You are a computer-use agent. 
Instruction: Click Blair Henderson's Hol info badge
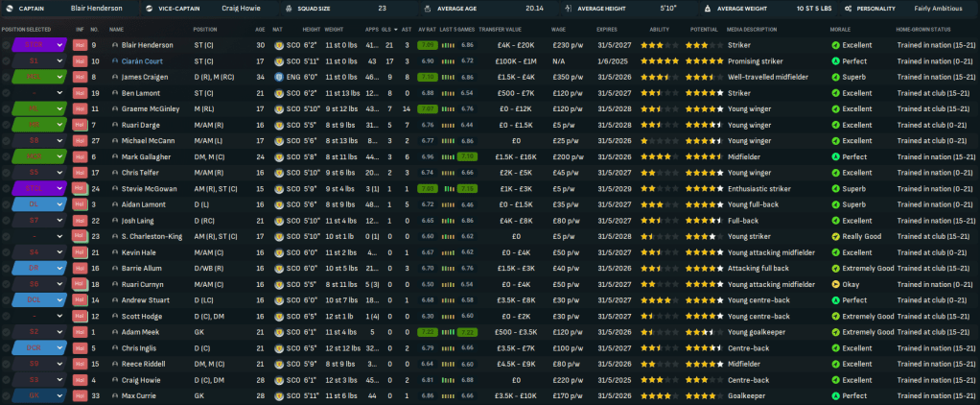point(80,45)
